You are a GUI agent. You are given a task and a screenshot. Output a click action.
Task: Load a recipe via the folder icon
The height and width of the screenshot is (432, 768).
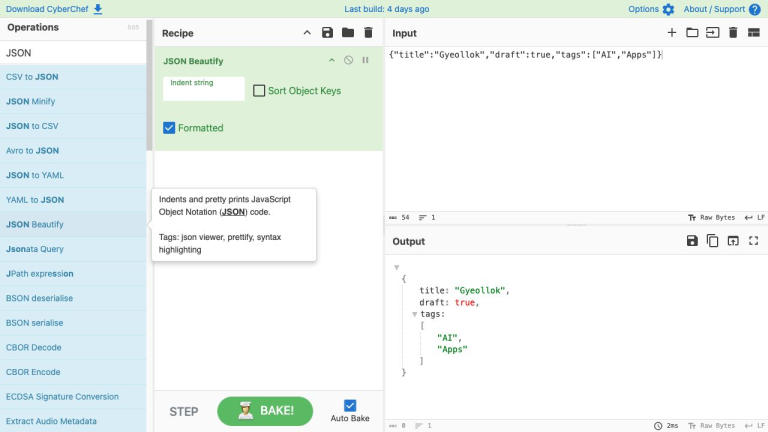348,33
